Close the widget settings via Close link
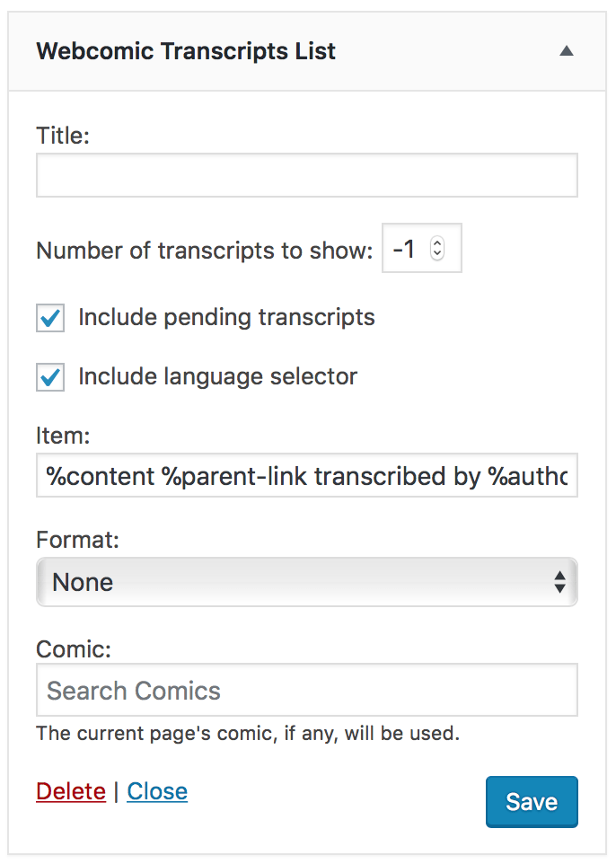The width and height of the screenshot is (616, 864). [157, 791]
